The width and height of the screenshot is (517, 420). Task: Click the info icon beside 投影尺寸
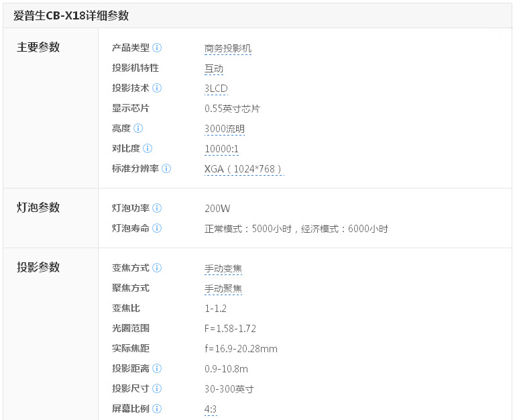point(157,388)
